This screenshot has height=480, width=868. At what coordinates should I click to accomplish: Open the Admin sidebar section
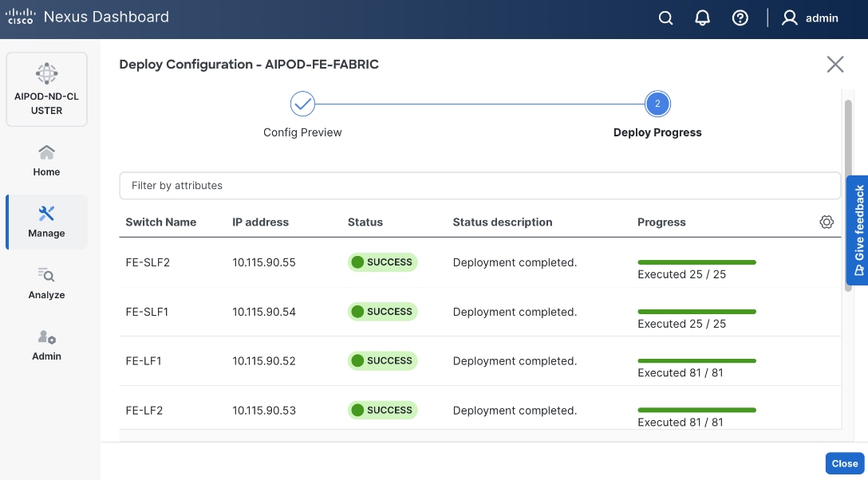46,344
